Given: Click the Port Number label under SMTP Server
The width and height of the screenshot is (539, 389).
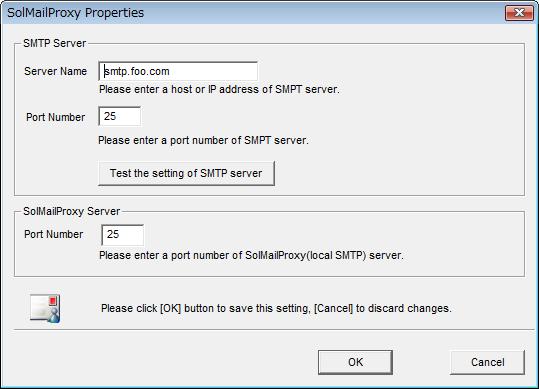Looking at the screenshot, I should click(55, 117).
